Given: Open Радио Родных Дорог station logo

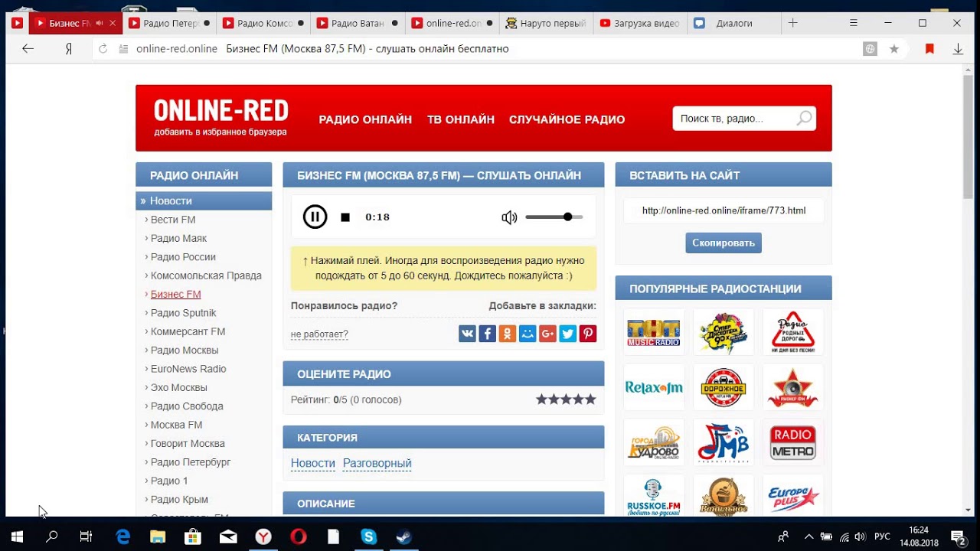Looking at the screenshot, I should (793, 332).
